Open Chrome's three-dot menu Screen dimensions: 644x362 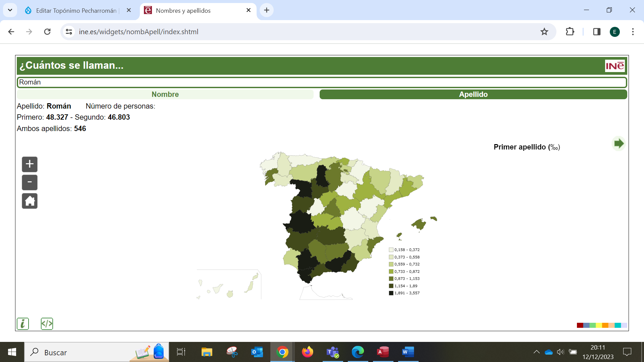click(633, 32)
